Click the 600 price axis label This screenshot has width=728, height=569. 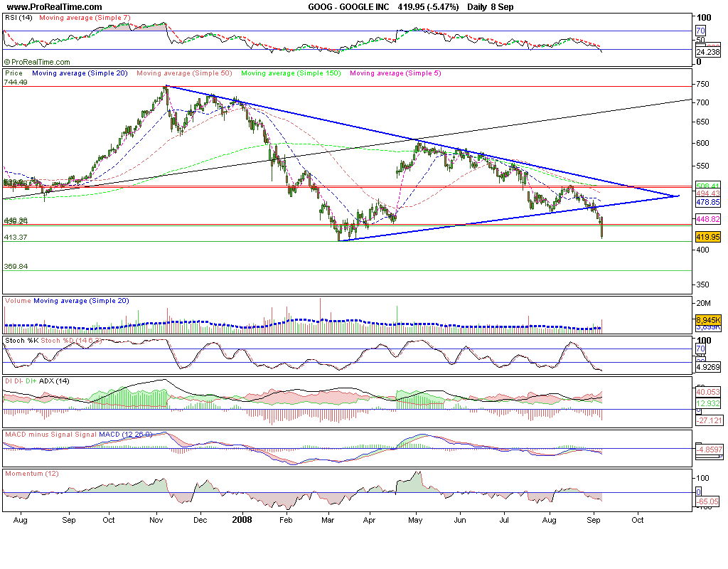tap(703, 143)
